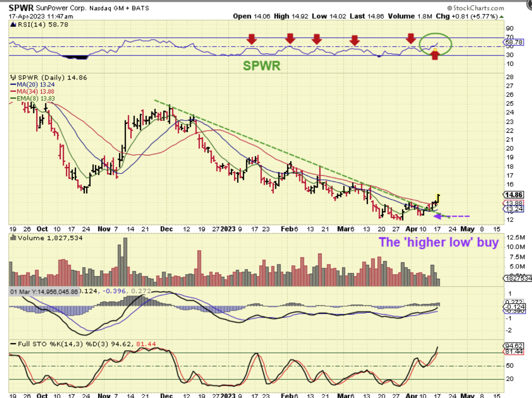Open the StockCharts.com copyright link
The height and width of the screenshot is (398, 532).
pyautogui.click(x=475, y=8)
